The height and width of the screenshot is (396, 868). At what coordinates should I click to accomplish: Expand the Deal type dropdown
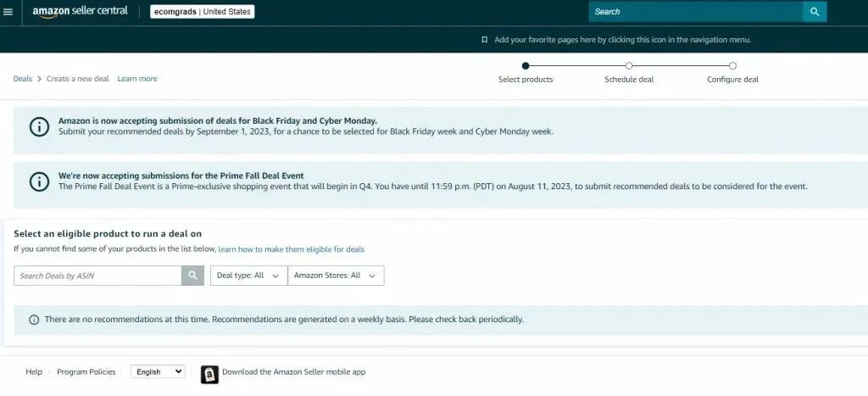248,276
